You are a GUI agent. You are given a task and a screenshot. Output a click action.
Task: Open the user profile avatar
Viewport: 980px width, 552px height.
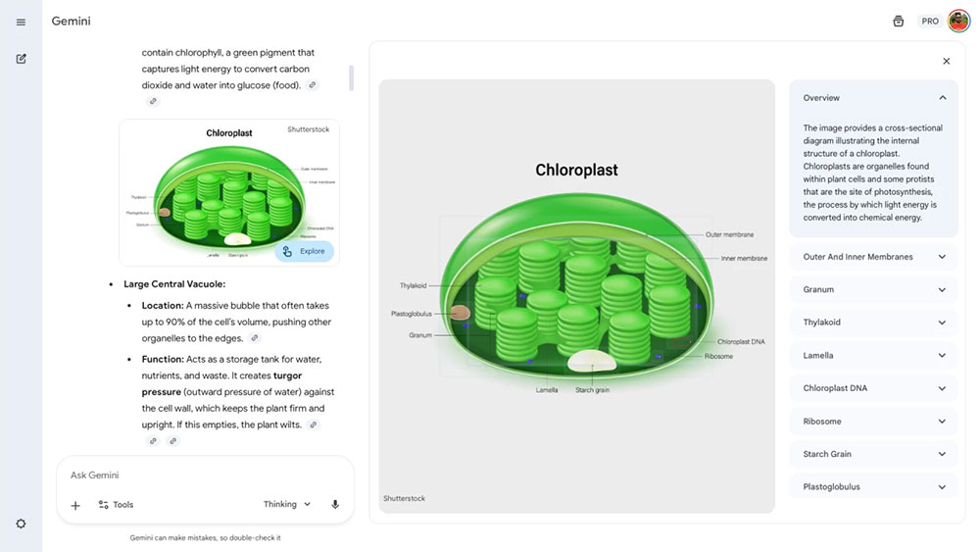957,22
